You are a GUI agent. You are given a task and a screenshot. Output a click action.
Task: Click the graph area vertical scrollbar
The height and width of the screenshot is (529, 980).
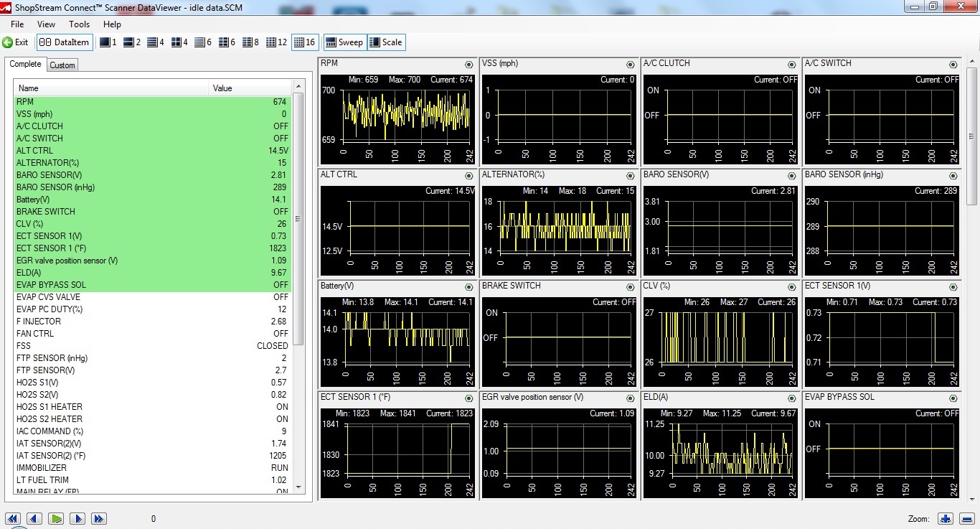point(973,280)
